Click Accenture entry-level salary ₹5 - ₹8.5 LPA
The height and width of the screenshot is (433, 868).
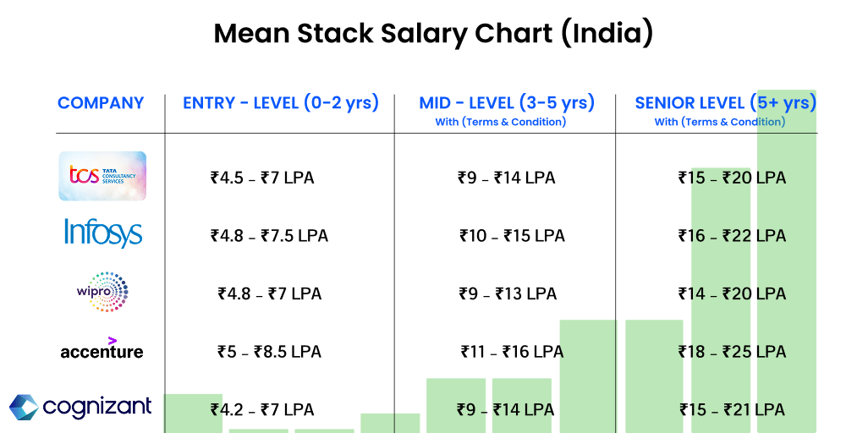(x=269, y=352)
